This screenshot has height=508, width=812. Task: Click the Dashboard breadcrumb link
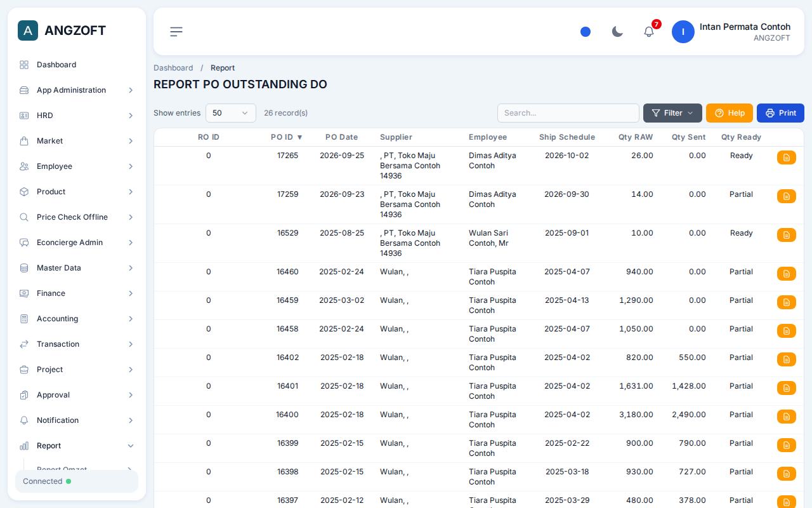click(x=173, y=68)
